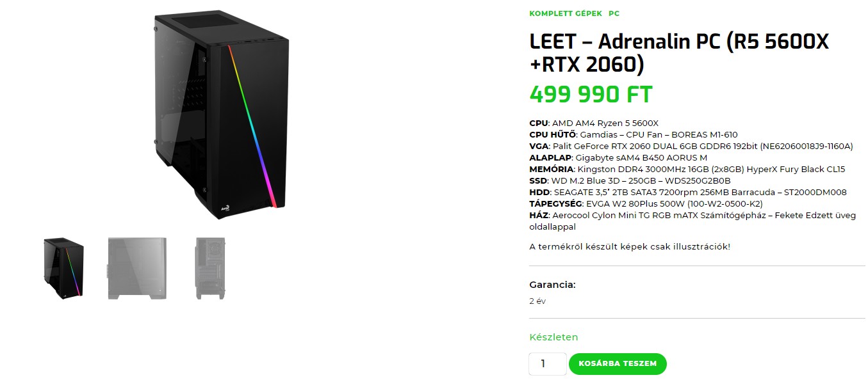Select the first thumbnail with RGB strip
The height and width of the screenshot is (389, 868).
[64, 267]
